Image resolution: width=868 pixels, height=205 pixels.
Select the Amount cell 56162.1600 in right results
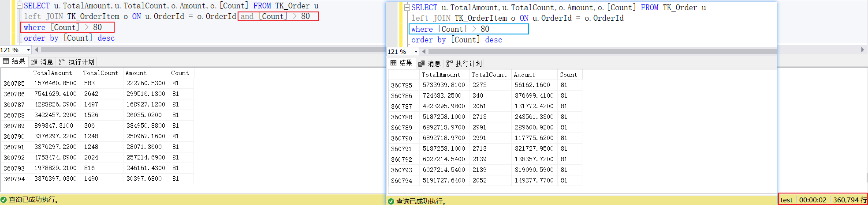coord(532,85)
